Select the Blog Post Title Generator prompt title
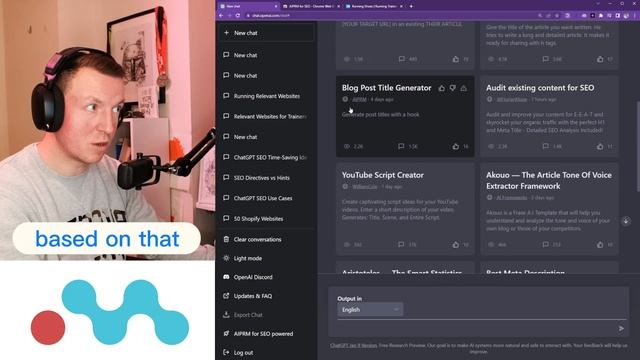This screenshot has height=360, width=640. [x=387, y=88]
